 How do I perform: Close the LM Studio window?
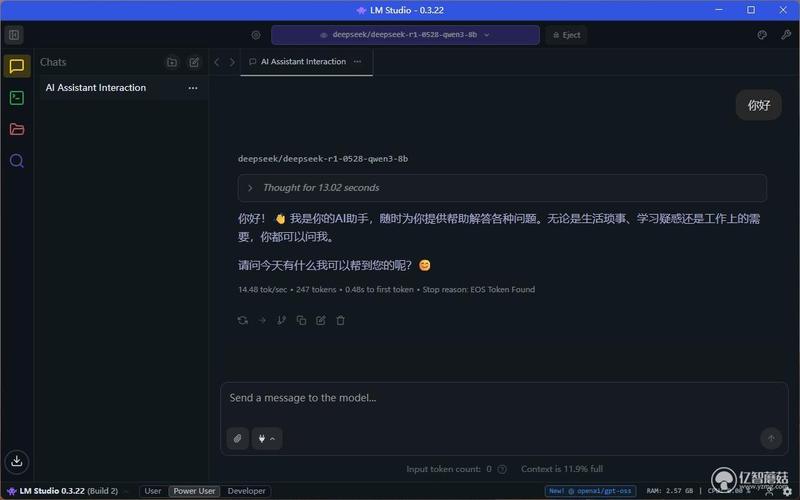783,10
